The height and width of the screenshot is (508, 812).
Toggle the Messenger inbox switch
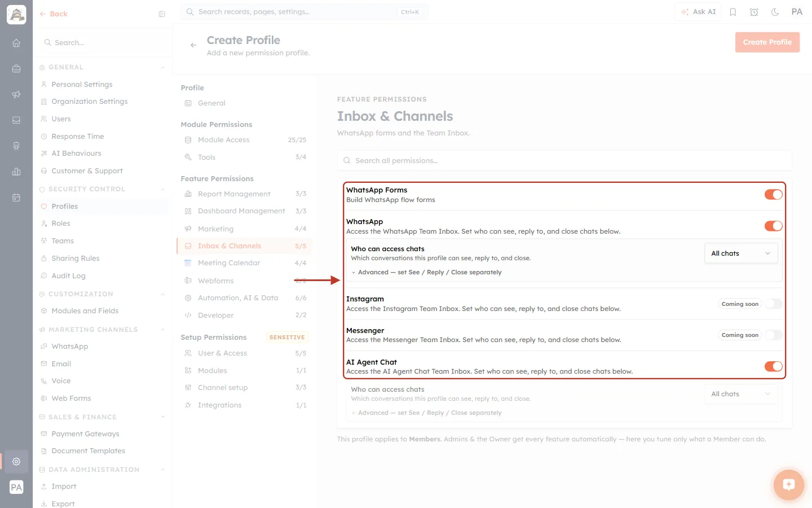pyautogui.click(x=773, y=335)
